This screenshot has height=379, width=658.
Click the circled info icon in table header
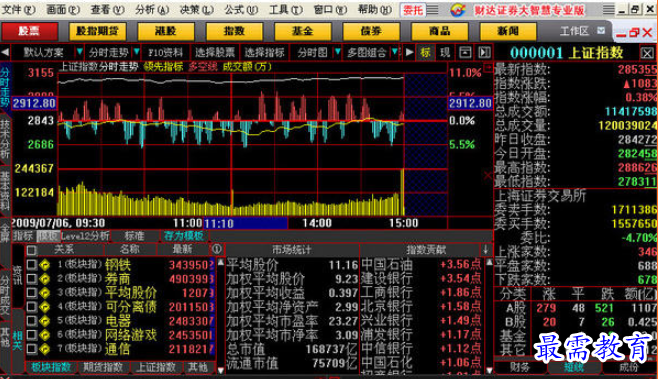pos(217,249)
